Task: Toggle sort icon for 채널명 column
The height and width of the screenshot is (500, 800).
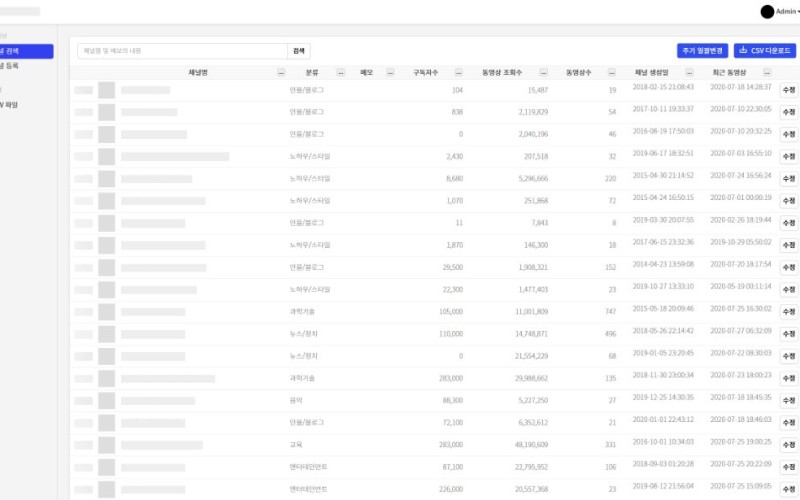Action: click(281, 73)
